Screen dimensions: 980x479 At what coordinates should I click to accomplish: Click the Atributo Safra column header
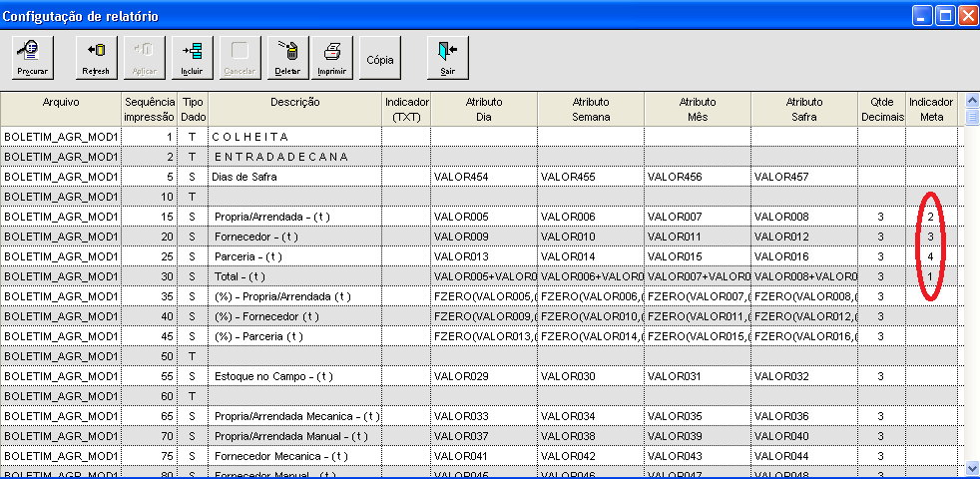(x=804, y=110)
